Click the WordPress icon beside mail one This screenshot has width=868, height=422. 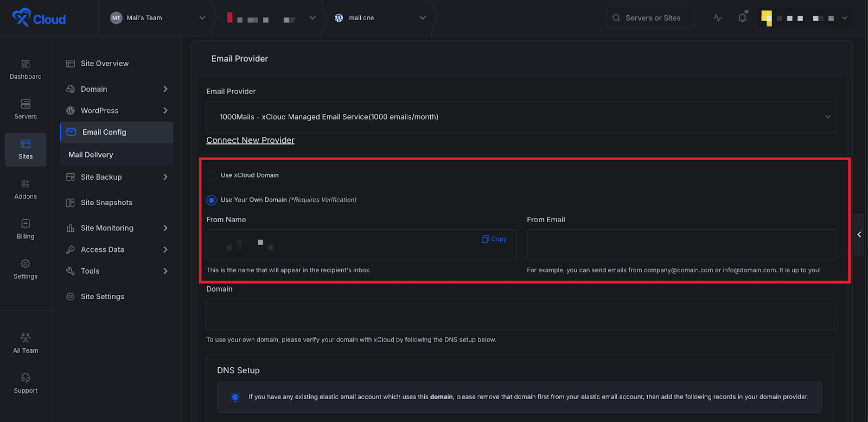pos(339,18)
